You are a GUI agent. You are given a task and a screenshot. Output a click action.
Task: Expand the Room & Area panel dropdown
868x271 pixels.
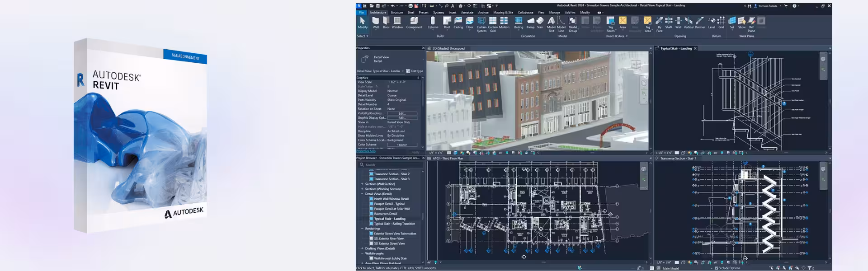click(617, 36)
